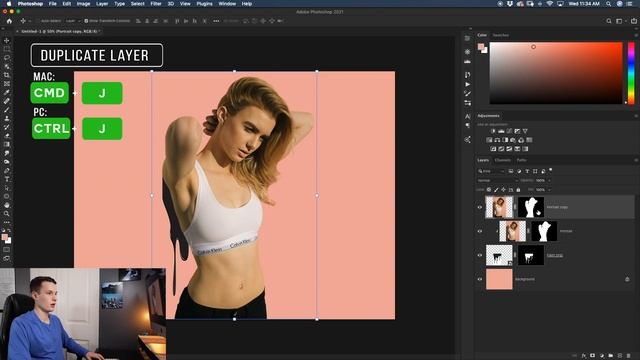Viewport: 640px width, 360px height.
Task: Select the Eraser tool
Action: 7,136
